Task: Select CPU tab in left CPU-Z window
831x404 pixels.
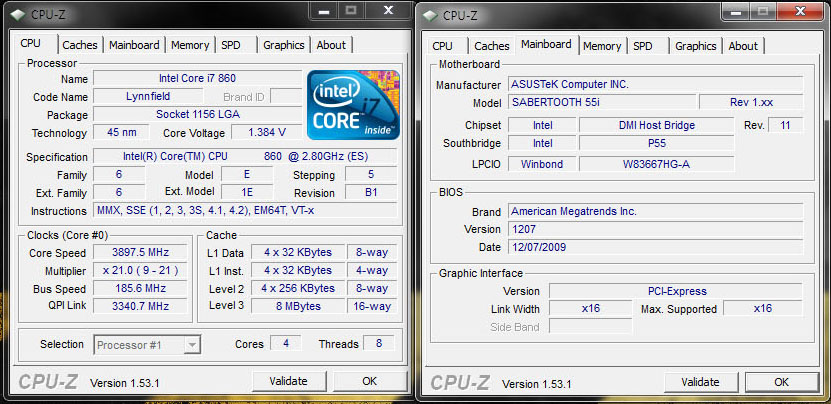Action: point(31,43)
